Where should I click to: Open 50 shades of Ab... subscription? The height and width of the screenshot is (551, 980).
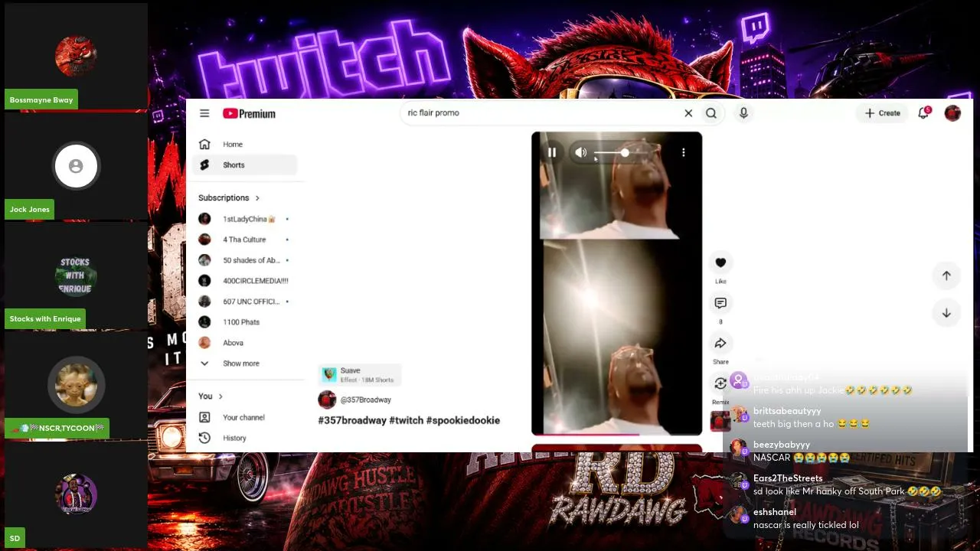coord(247,260)
